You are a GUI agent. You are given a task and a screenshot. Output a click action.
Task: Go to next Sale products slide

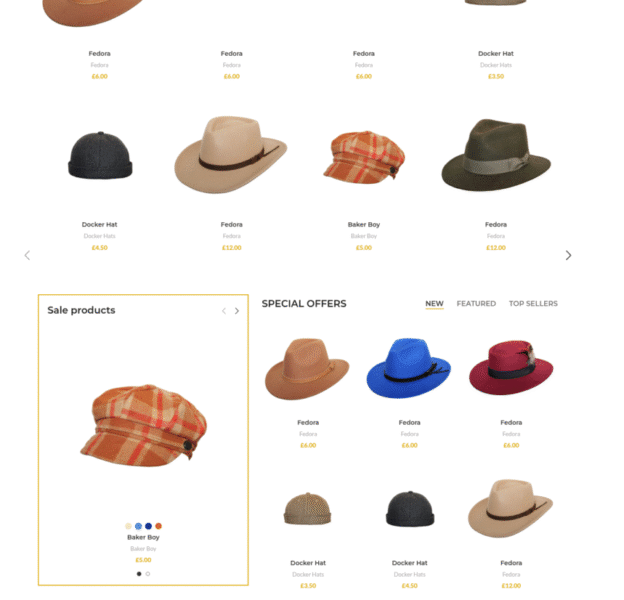[237, 311]
